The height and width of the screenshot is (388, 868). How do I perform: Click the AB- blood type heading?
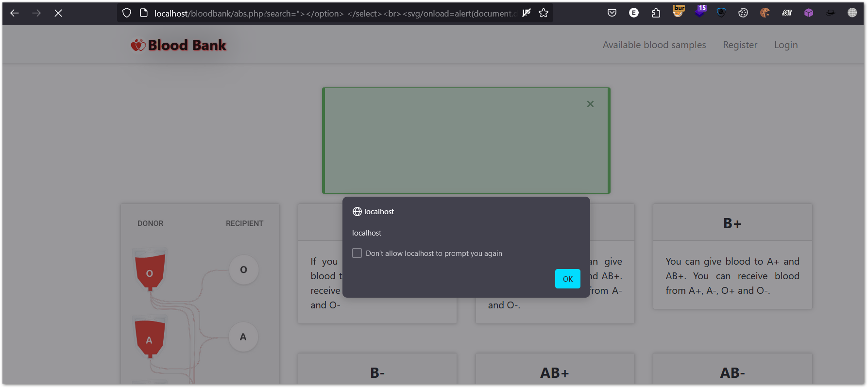coord(732,373)
